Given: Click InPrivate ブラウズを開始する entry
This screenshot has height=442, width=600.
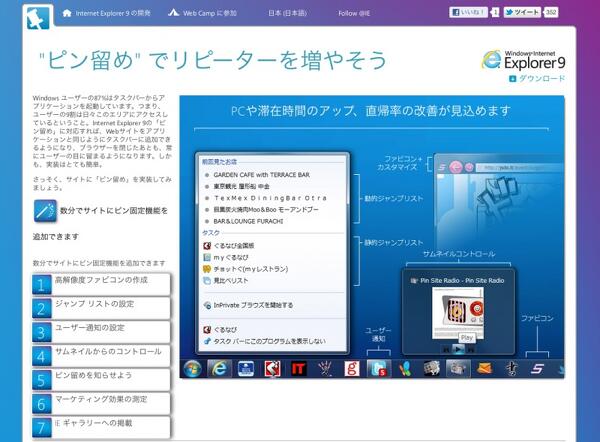Looking at the screenshot, I should tap(248, 305).
